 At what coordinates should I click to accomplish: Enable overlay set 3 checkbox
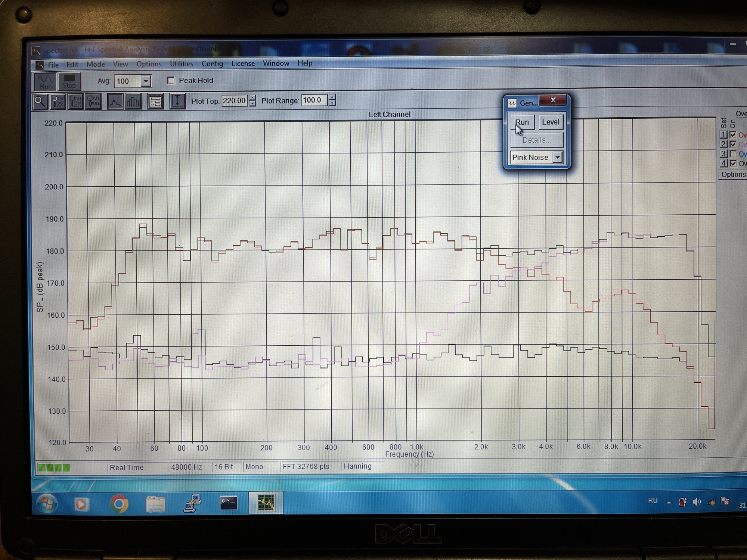733,154
